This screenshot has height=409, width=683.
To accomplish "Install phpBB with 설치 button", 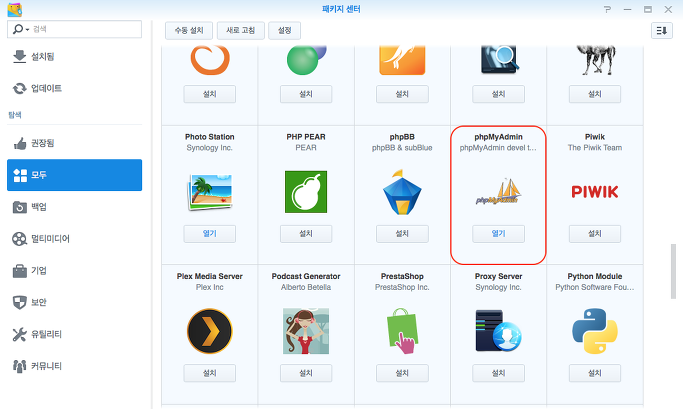I will [x=402, y=233].
